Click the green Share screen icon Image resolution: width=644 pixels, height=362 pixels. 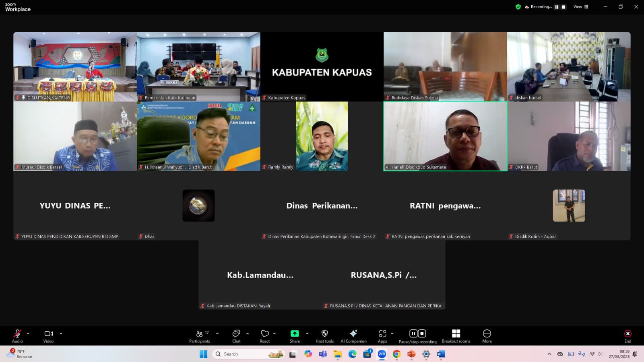coord(295,334)
